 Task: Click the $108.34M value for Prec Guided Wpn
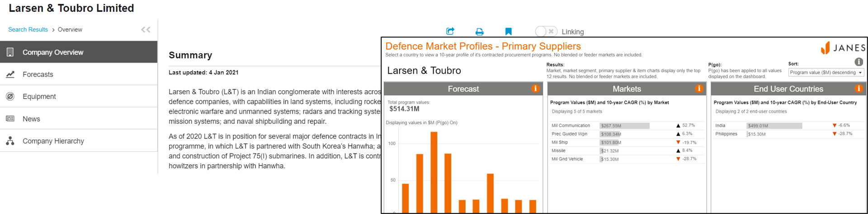(611, 134)
